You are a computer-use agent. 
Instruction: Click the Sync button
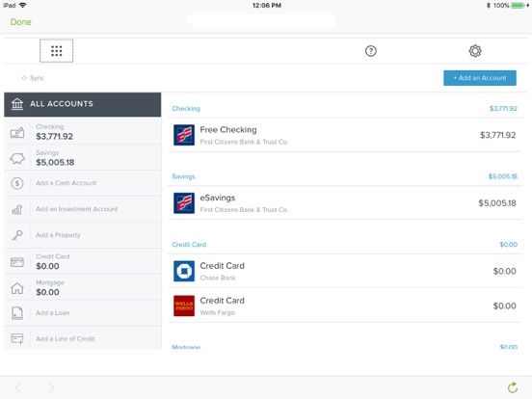click(x=33, y=78)
